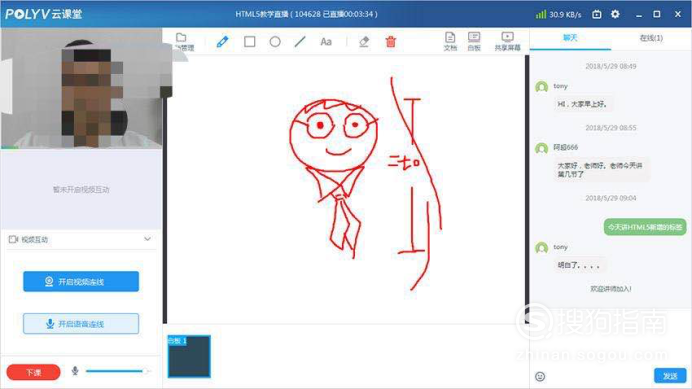Select the whiteboard 1 thumbnail
The image size is (692, 389).
pyautogui.click(x=189, y=356)
